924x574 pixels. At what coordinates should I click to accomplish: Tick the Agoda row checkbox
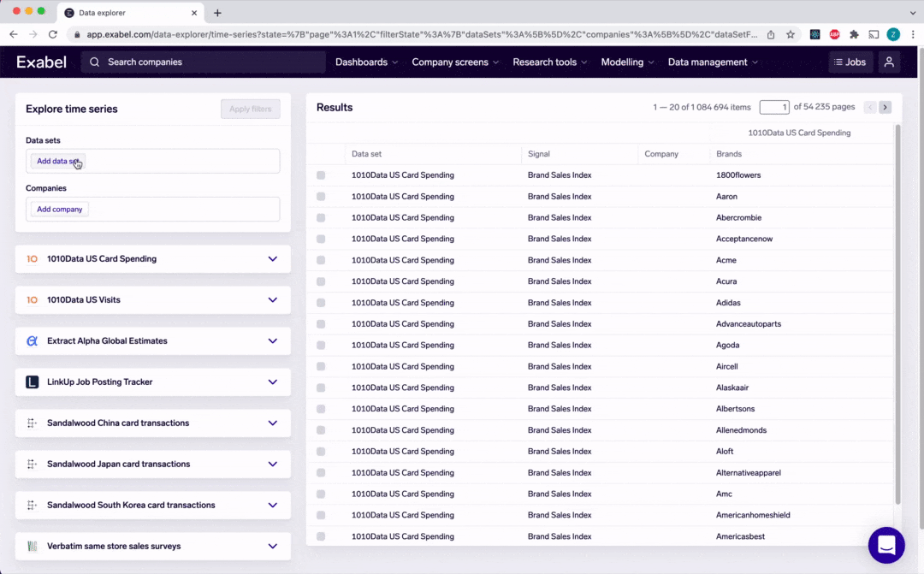coord(321,345)
